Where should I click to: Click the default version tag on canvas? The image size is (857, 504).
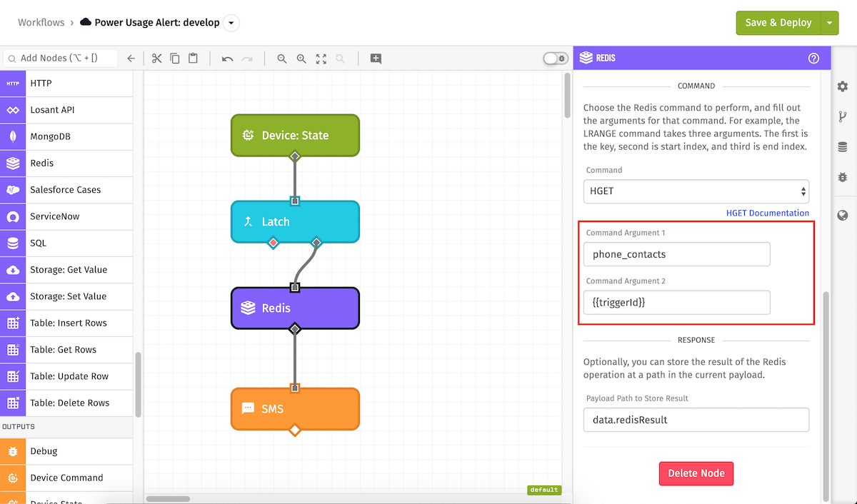point(544,490)
